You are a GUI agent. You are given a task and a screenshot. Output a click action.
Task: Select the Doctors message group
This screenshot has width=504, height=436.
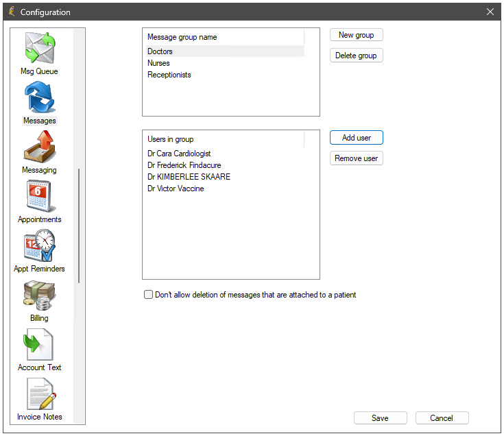point(225,51)
